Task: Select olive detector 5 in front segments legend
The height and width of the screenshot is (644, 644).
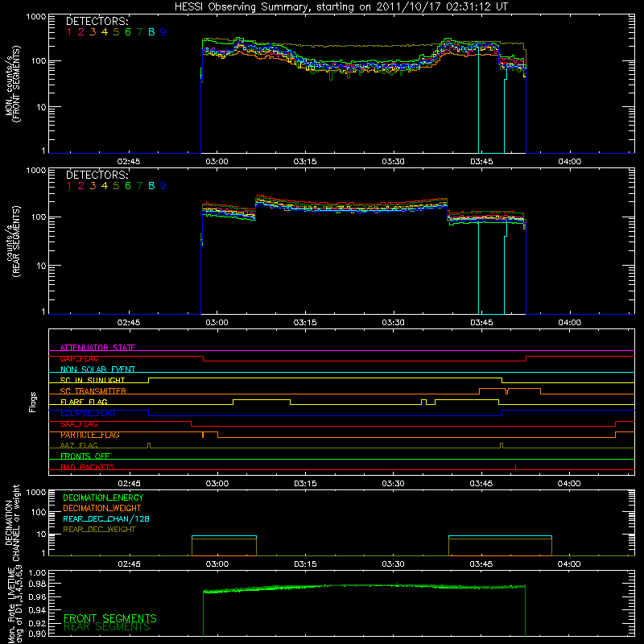Action: (116, 32)
